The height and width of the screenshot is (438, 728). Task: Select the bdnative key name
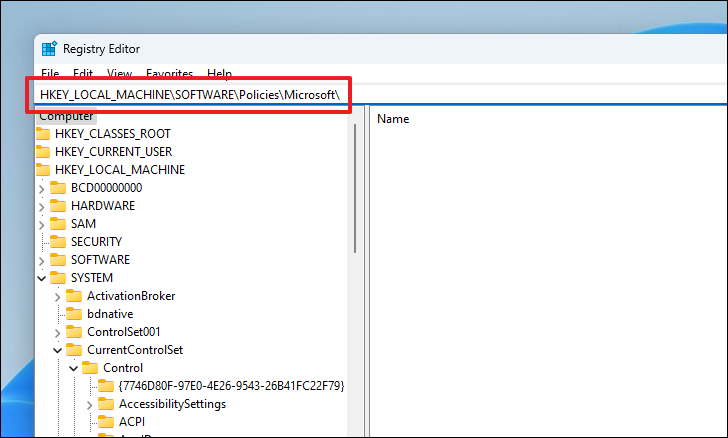click(x=110, y=314)
